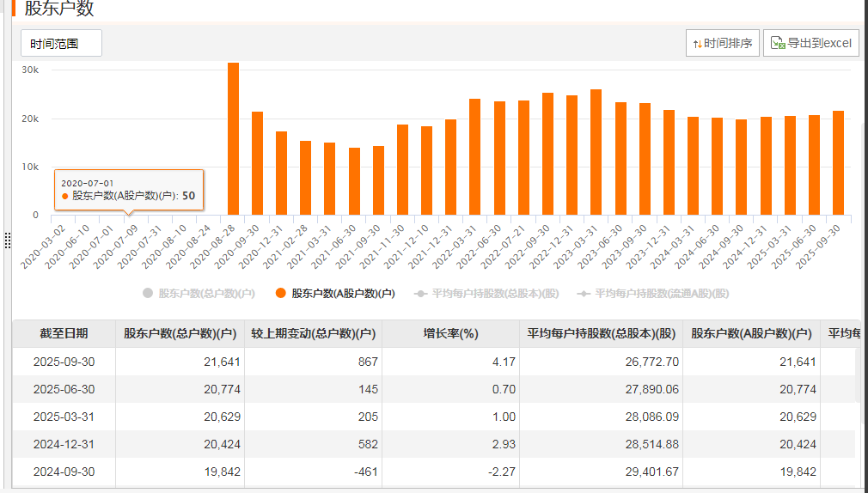Click the 145 change value cell

314,390
